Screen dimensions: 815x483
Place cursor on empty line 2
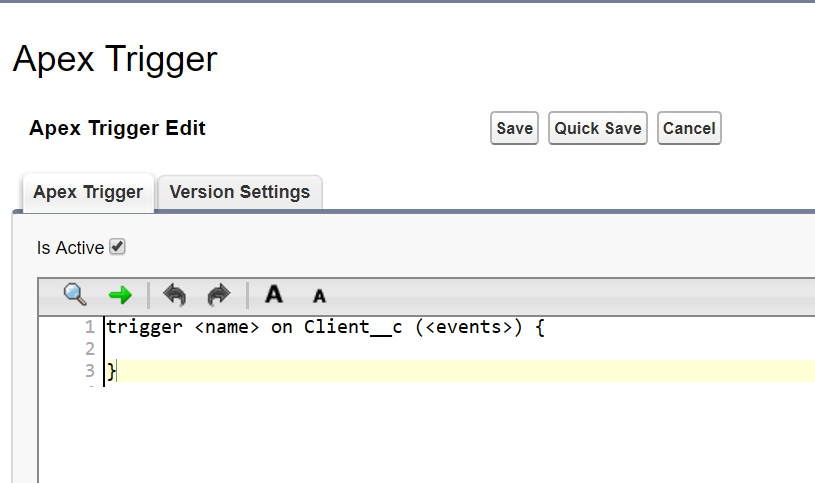[x=300, y=349]
